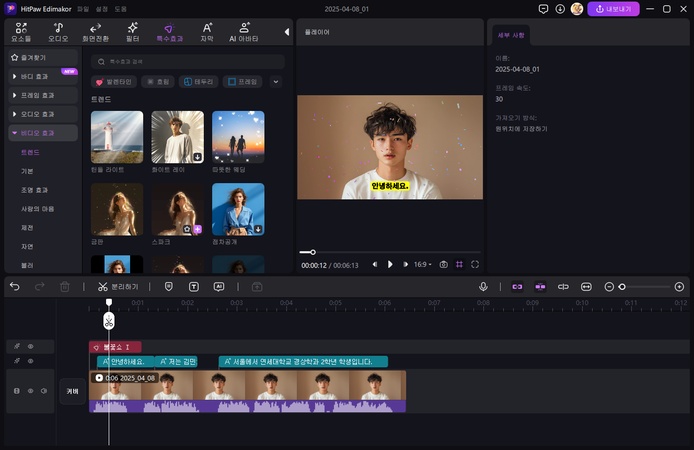The height and width of the screenshot is (450, 694).
Task: Click the microphone voiceover icon
Action: tap(483, 286)
